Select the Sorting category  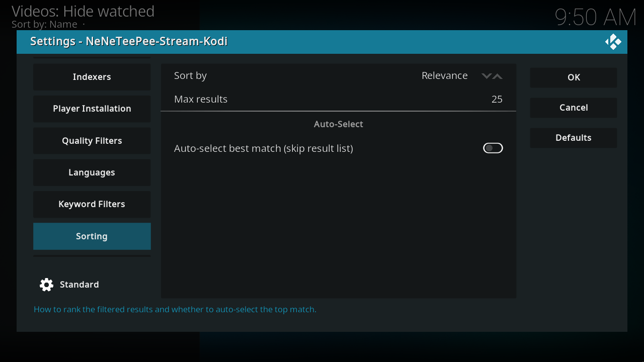(92, 236)
